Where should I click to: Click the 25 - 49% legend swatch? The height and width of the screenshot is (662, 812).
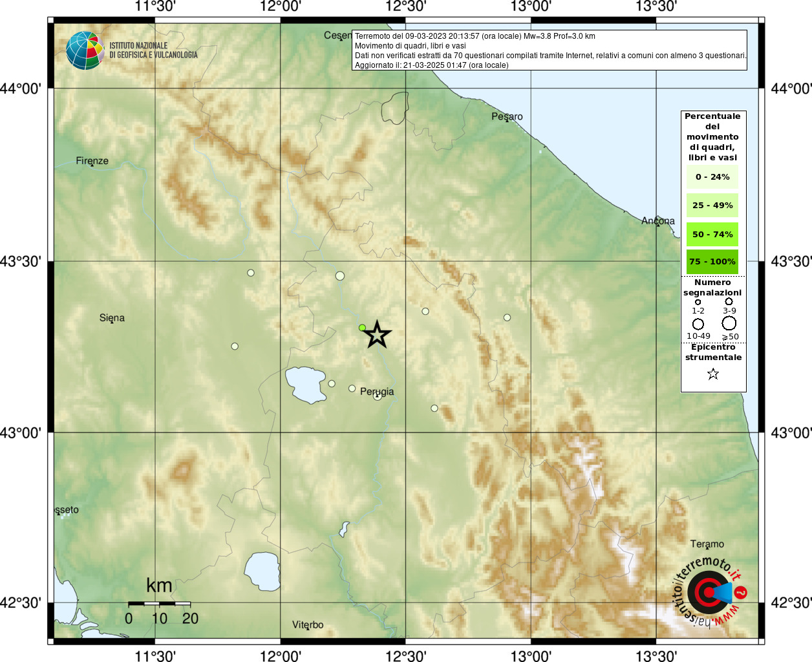(712, 205)
